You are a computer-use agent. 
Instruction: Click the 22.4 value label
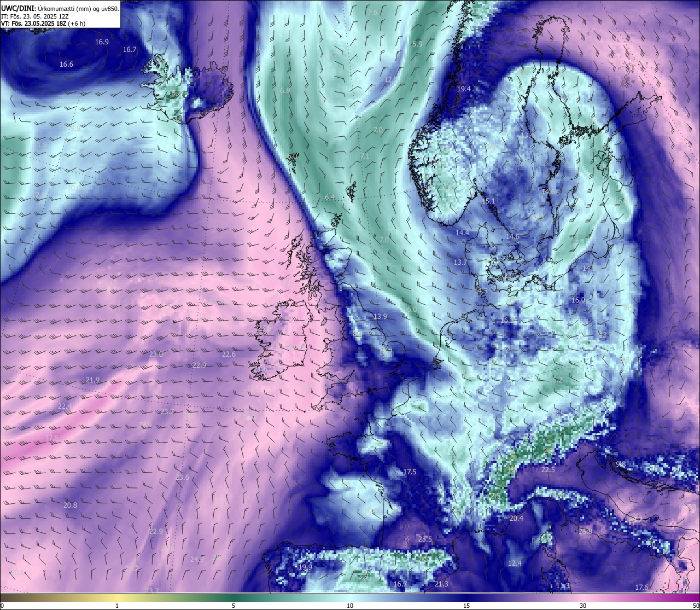pyautogui.click(x=65, y=406)
